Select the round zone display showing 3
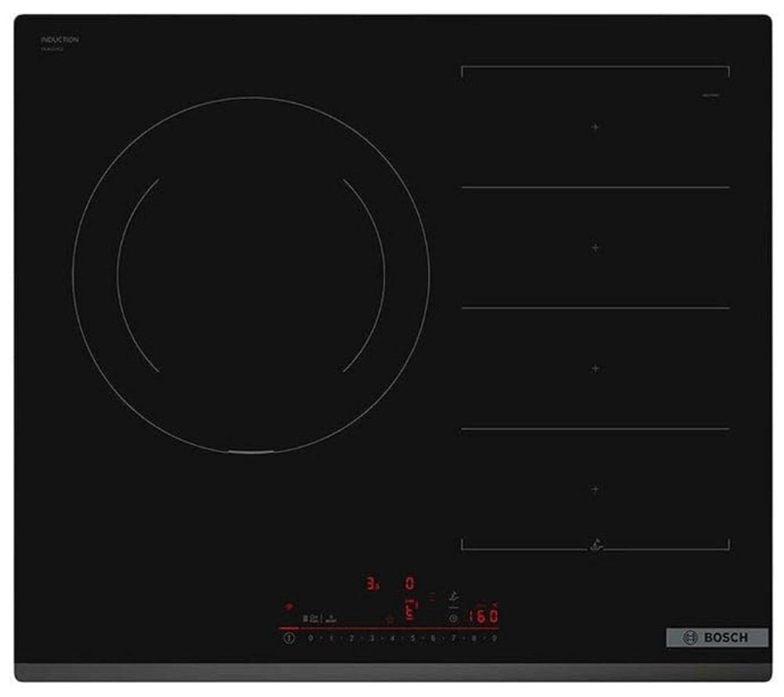 [372, 583]
